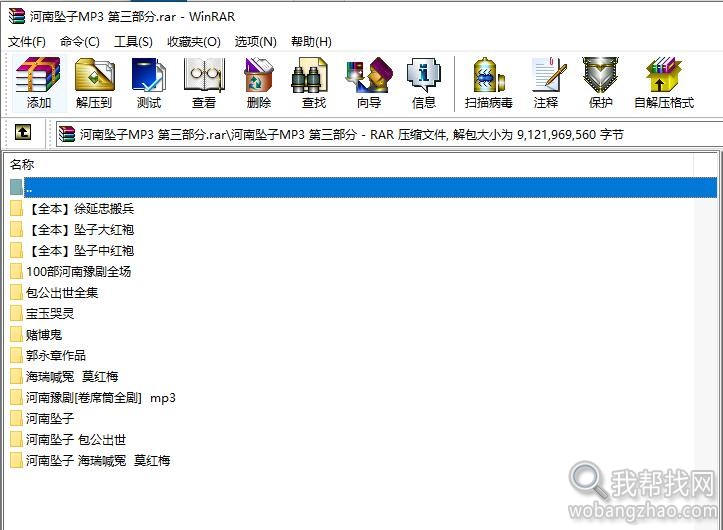Start 扫描病毒 virus scan icon

tap(489, 83)
